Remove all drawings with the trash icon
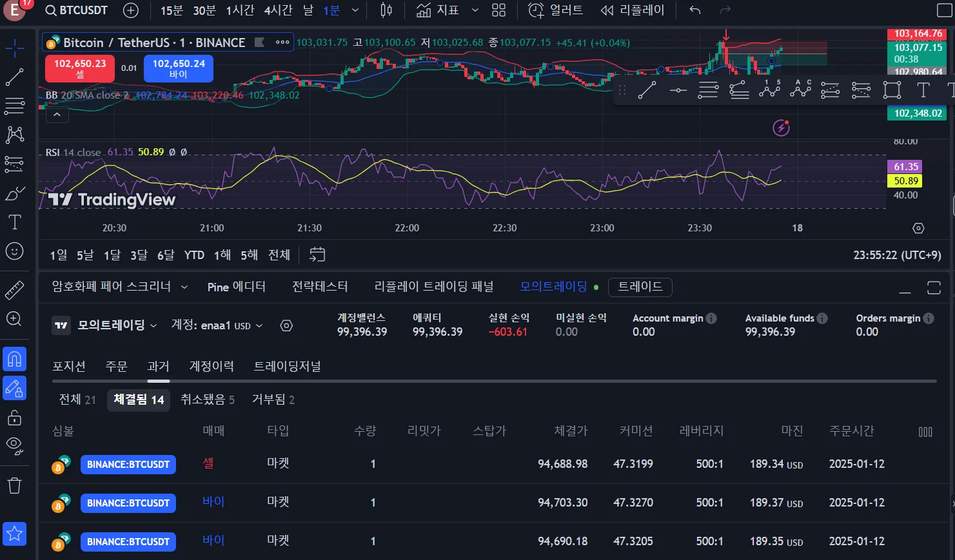This screenshot has width=955, height=560. click(x=15, y=485)
